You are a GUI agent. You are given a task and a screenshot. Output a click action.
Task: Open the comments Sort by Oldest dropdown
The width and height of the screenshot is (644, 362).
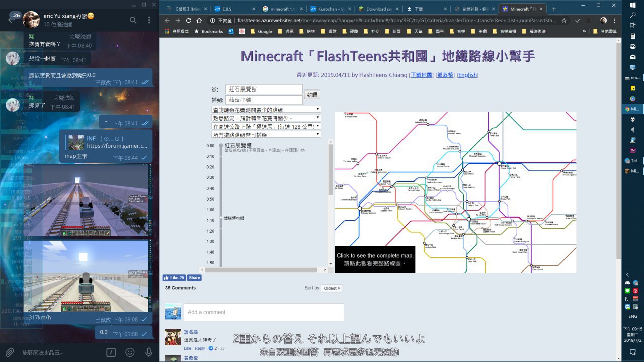[332, 288]
